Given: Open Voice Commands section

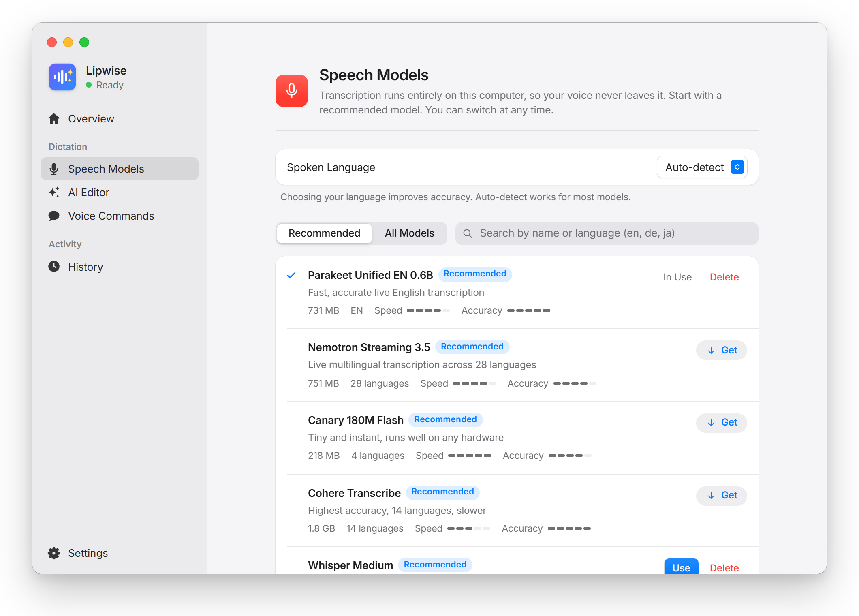Looking at the screenshot, I should tap(120, 216).
